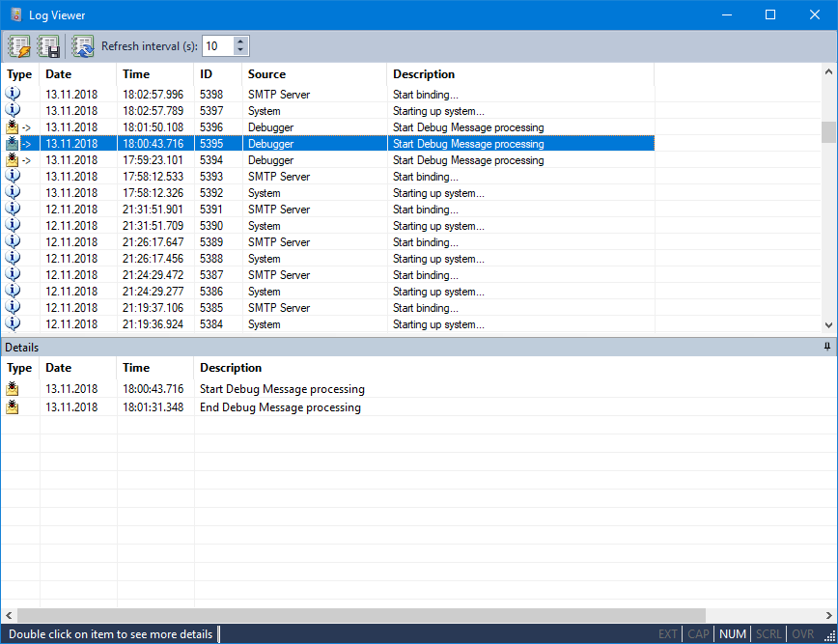
Task: Sort the log list by Source column header
Action: tap(315, 74)
